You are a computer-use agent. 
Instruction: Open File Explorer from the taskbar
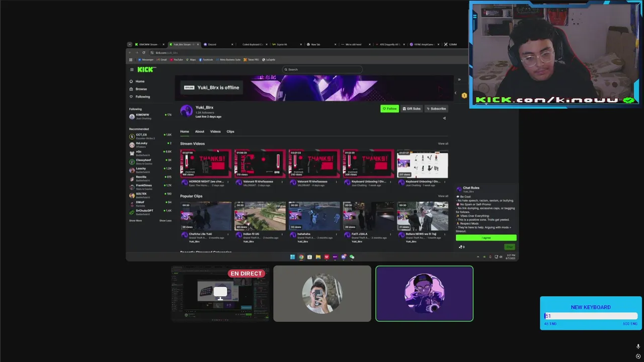coord(318,257)
